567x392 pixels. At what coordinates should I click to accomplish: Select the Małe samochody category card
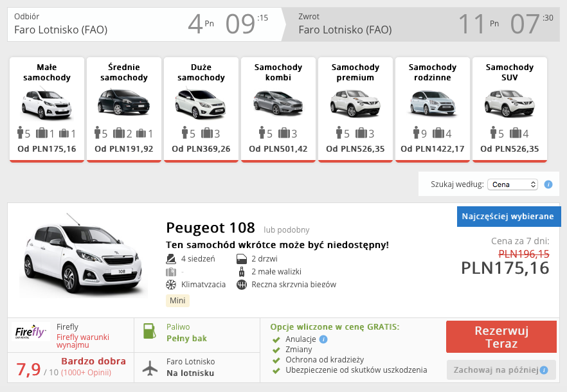(x=47, y=110)
